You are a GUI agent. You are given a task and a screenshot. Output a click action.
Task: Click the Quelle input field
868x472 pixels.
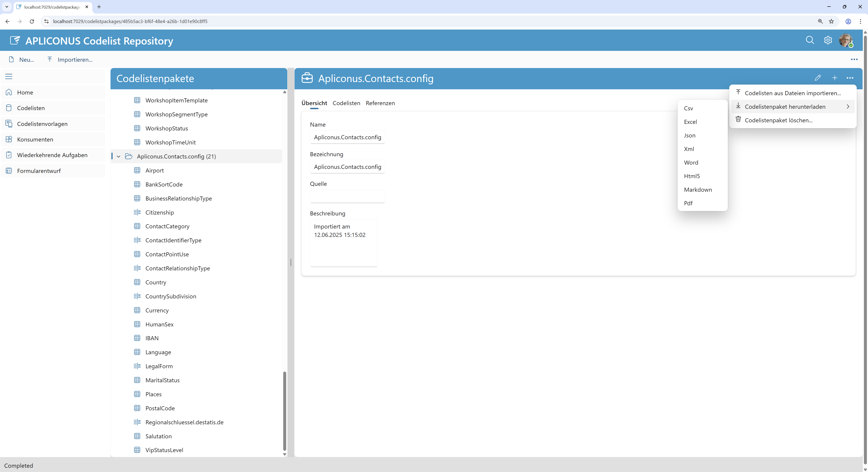coord(347,196)
